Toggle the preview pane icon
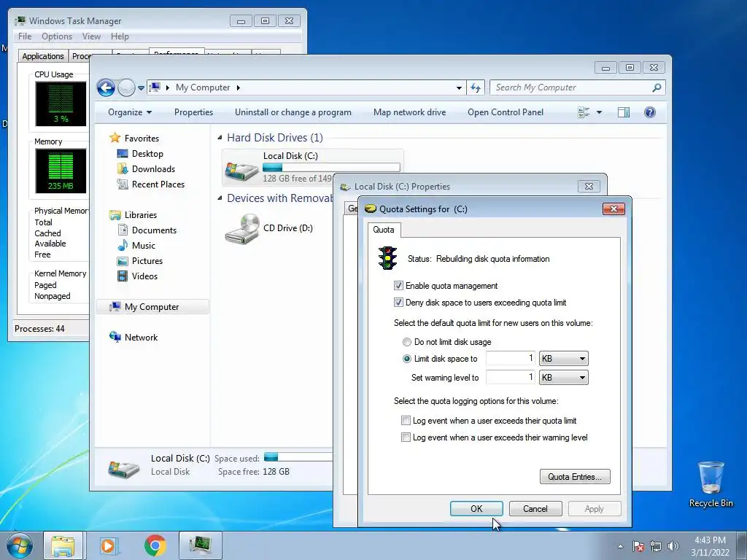The image size is (747, 560). coord(623,112)
